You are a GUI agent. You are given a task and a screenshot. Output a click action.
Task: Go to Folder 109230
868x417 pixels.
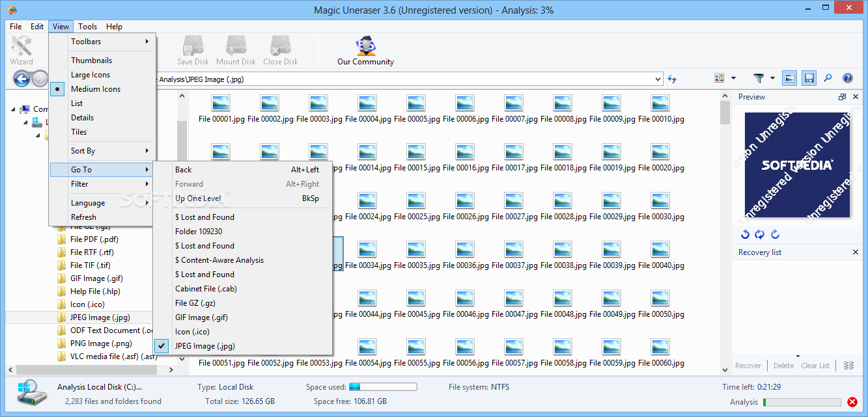pyautogui.click(x=242, y=232)
